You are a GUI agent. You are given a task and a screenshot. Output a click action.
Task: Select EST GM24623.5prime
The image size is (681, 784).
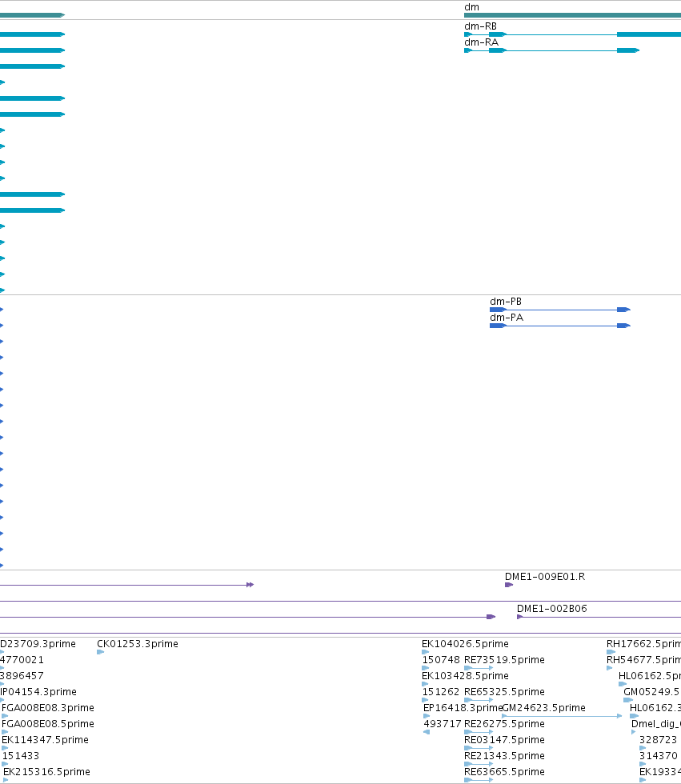pyautogui.click(x=543, y=708)
